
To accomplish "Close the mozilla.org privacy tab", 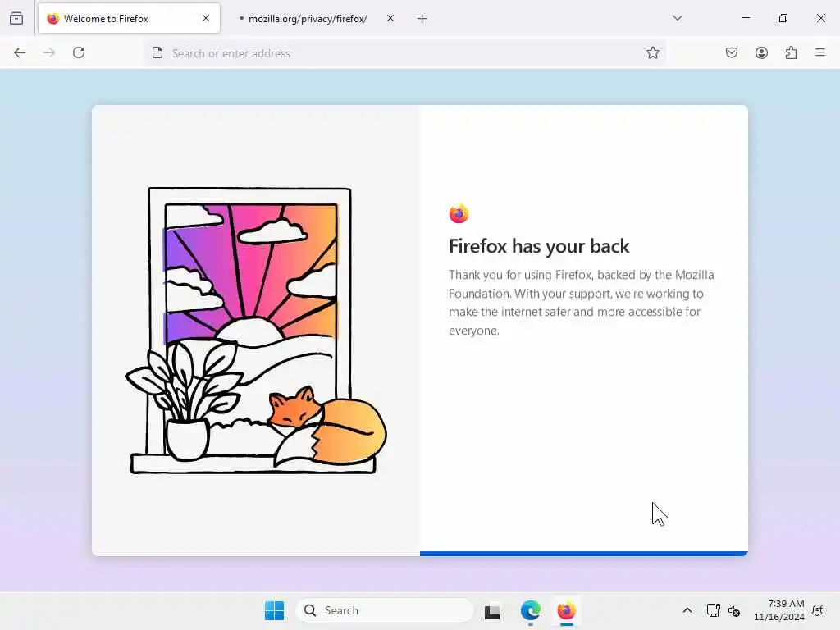I will point(390,18).
